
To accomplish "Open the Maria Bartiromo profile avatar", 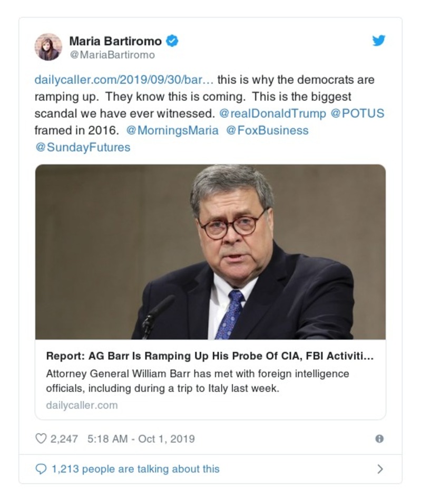I will [48, 47].
